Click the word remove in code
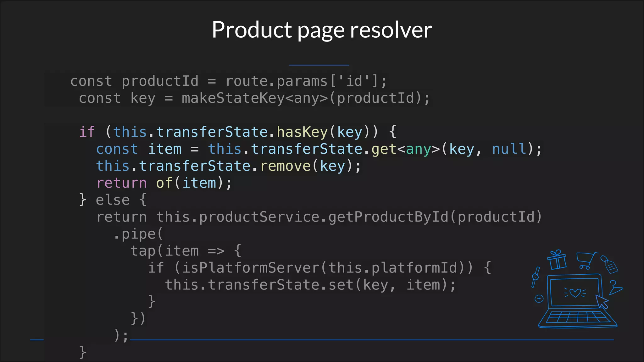This screenshot has height=362, width=644. point(286,166)
